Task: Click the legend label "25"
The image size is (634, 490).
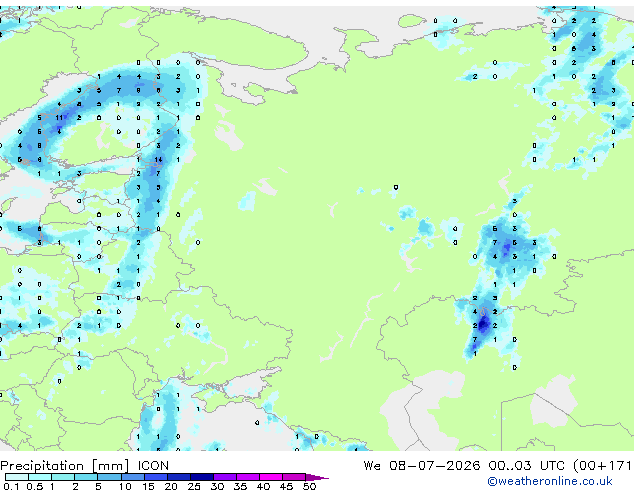Action: (x=194, y=486)
